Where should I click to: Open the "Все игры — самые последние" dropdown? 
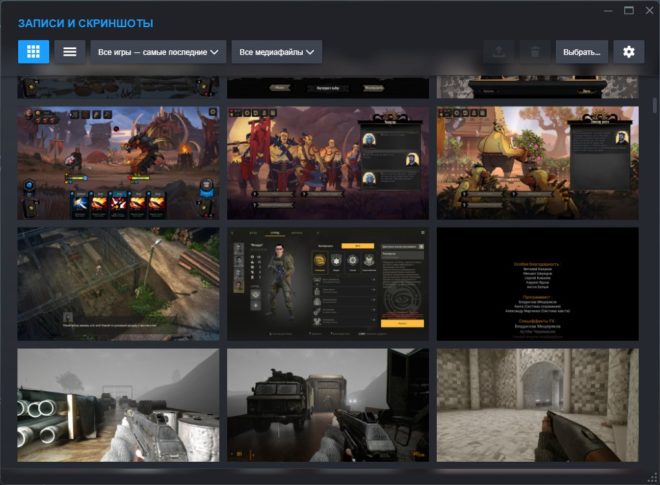pyautogui.click(x=158, y=52)
